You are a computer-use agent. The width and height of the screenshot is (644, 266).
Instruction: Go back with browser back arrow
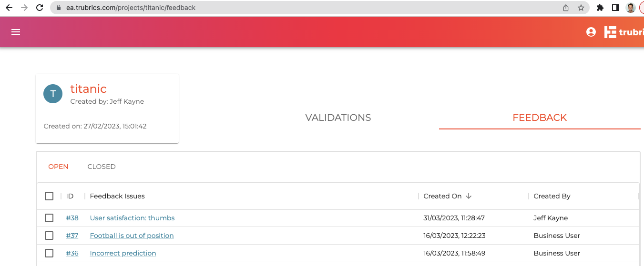coord(9,8)
